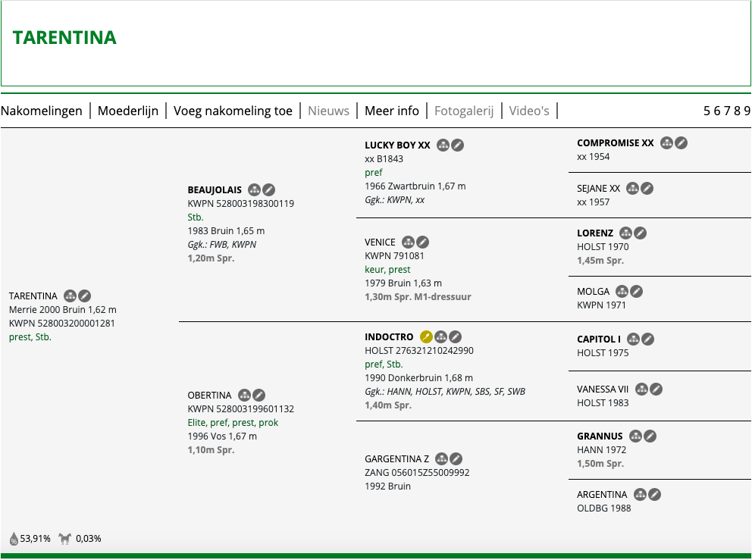
Task: Click the pedigree icon beside CAPITOL I
Action: point(633,339)
